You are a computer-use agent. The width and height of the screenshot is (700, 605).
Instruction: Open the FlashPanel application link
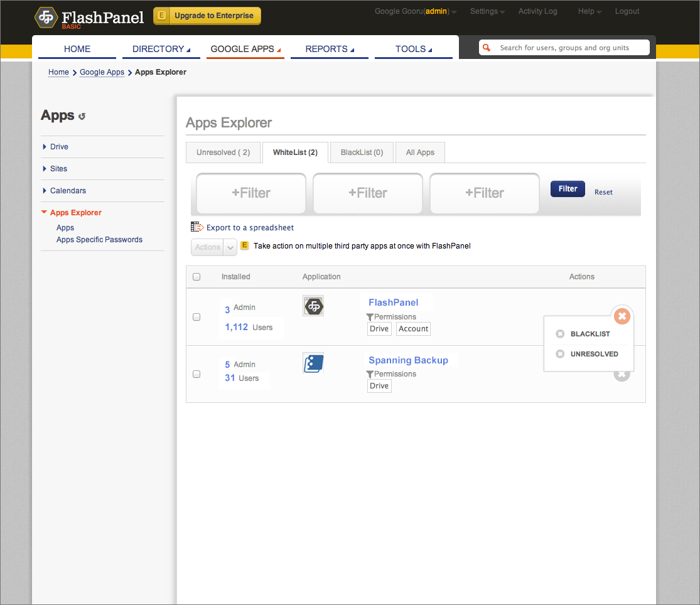coord(393,302)
